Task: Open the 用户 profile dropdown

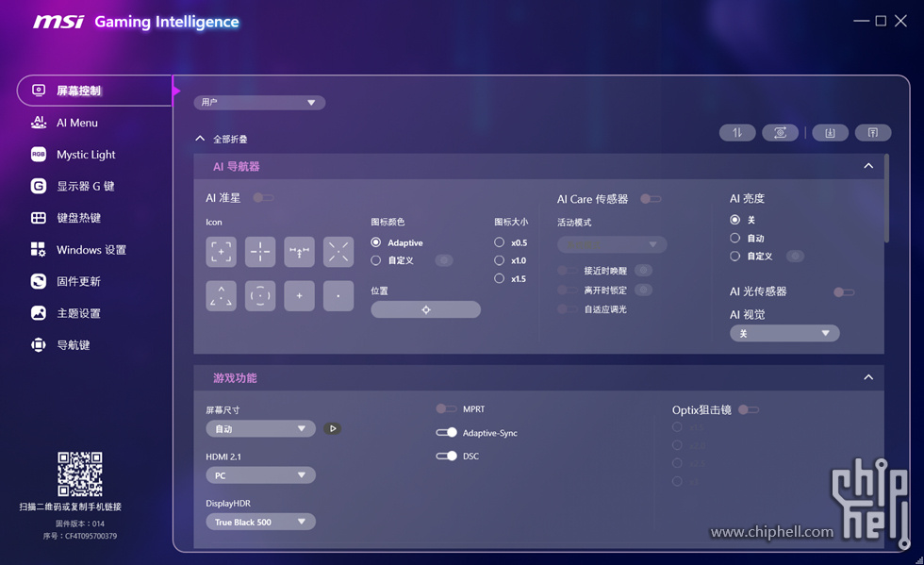Action: tap(259, 103)
